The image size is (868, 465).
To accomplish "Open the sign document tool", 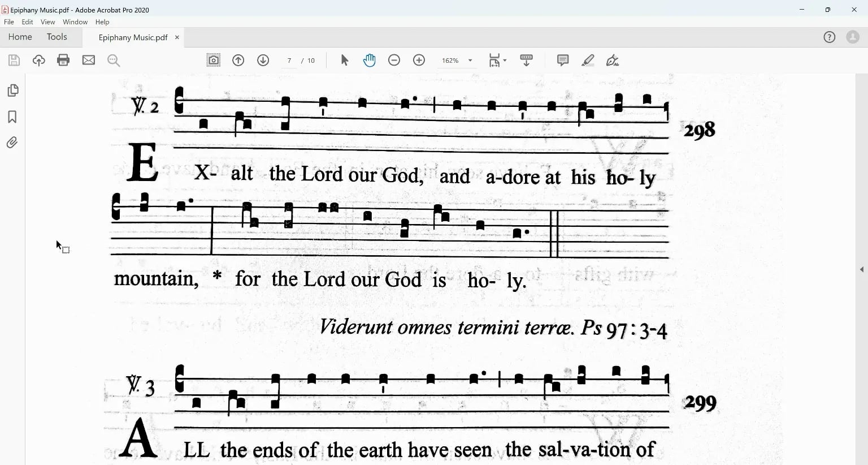I will pyautogui.click(x=613, y=61).
